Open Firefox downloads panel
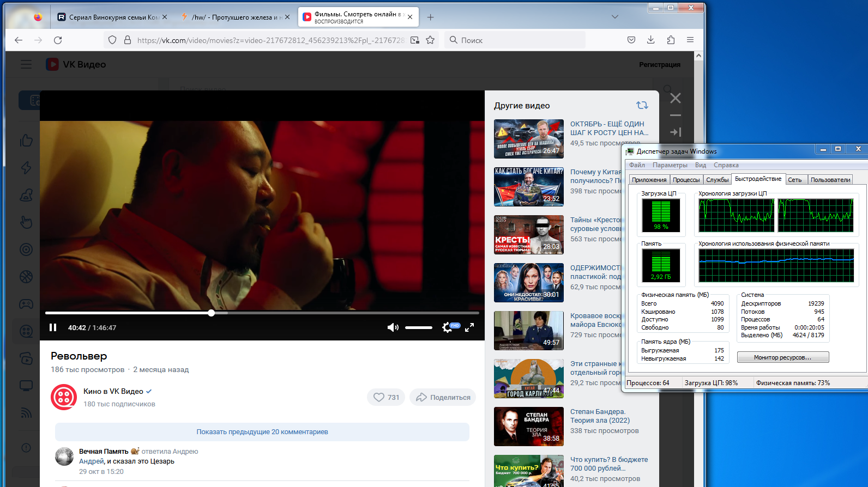This screenshot has width=868, height=487. pos(651,40)
